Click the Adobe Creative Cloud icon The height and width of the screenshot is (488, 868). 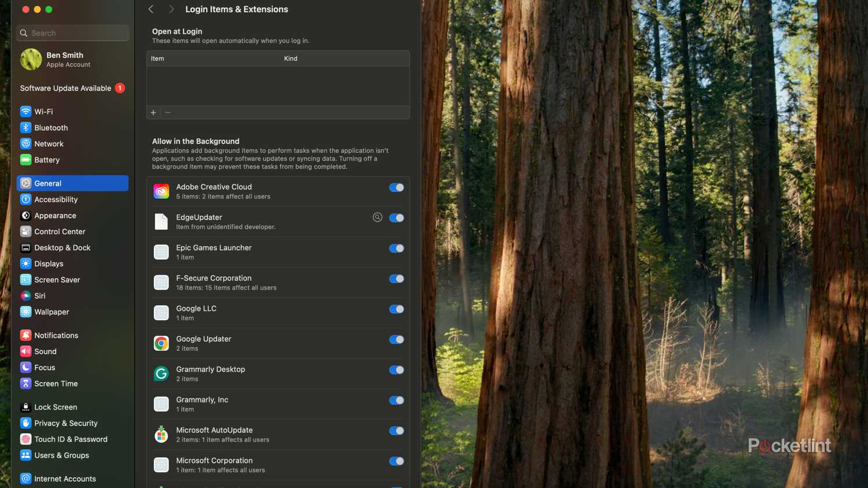point(161,191)
